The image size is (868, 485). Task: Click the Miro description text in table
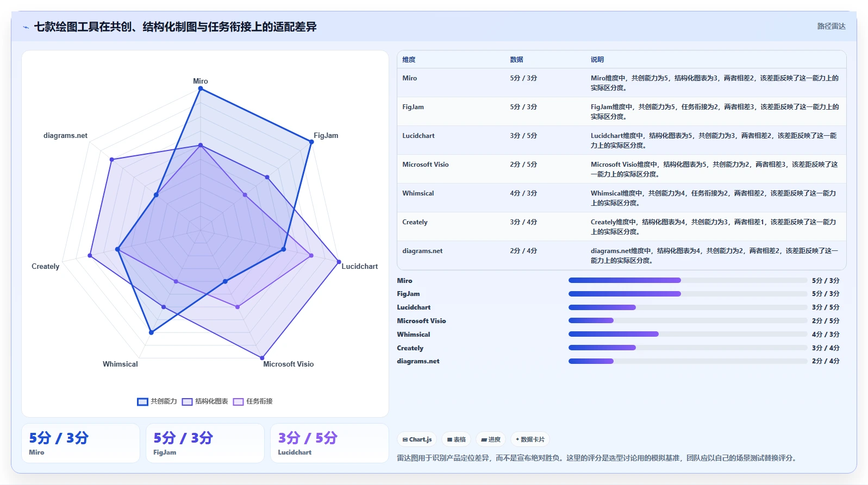point(715,83)
